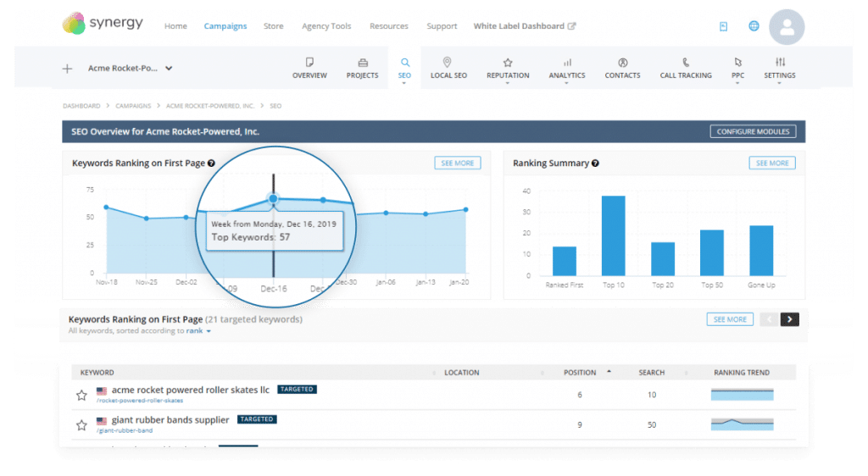
Task: Open the /rocket-powered-roller-skates URL link
Action: (140, 401)
